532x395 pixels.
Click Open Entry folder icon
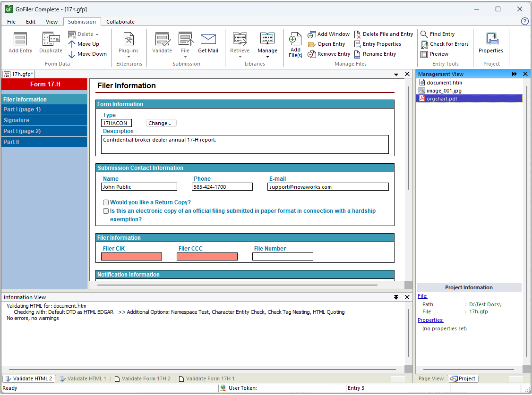(x=311, y=44)
